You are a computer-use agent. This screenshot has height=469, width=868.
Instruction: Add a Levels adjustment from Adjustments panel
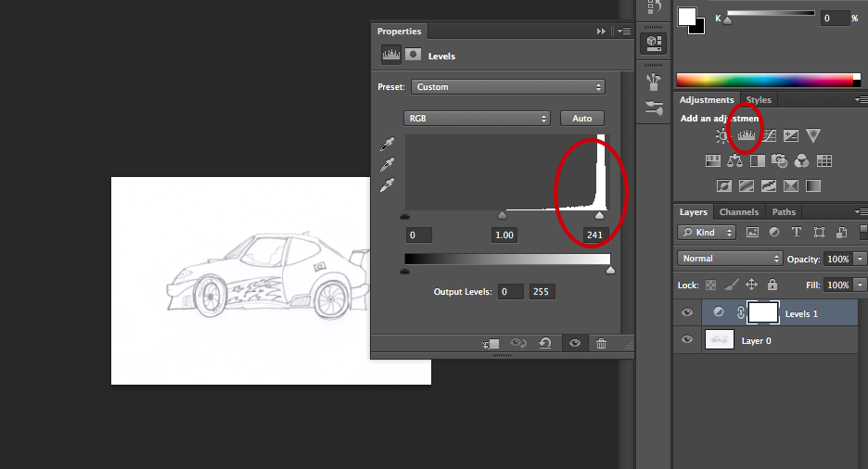pyautogui.click(x=747, y=135)
